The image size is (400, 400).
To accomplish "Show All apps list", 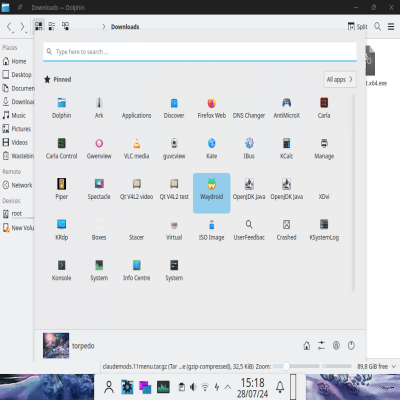I will pos(340,79).
